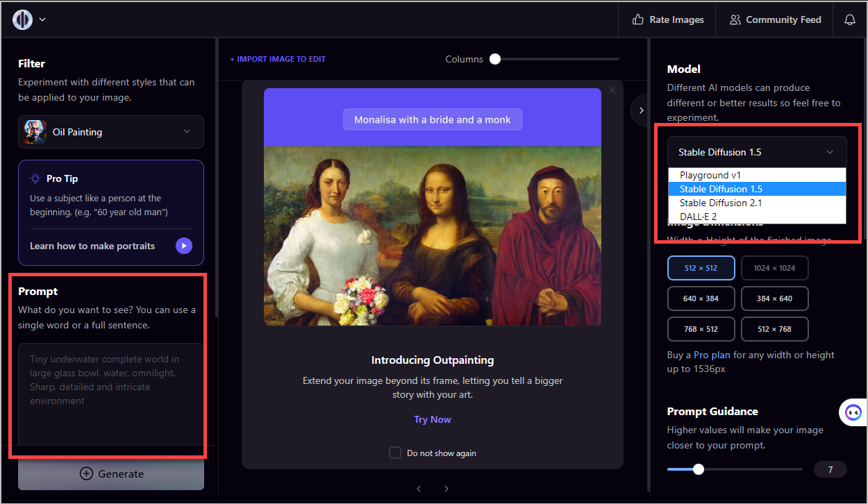
Task: Click the Generate button
Action: tap(111, 473)
